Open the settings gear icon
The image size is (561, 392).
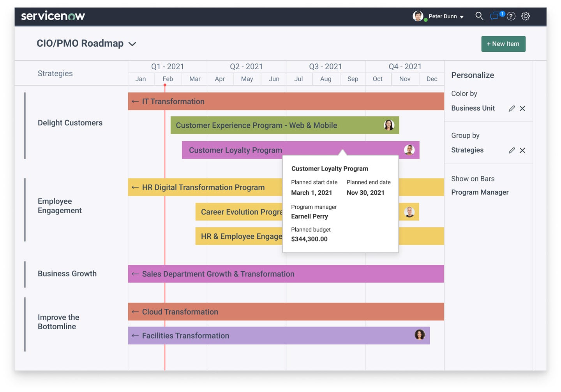tap(526, 16)
